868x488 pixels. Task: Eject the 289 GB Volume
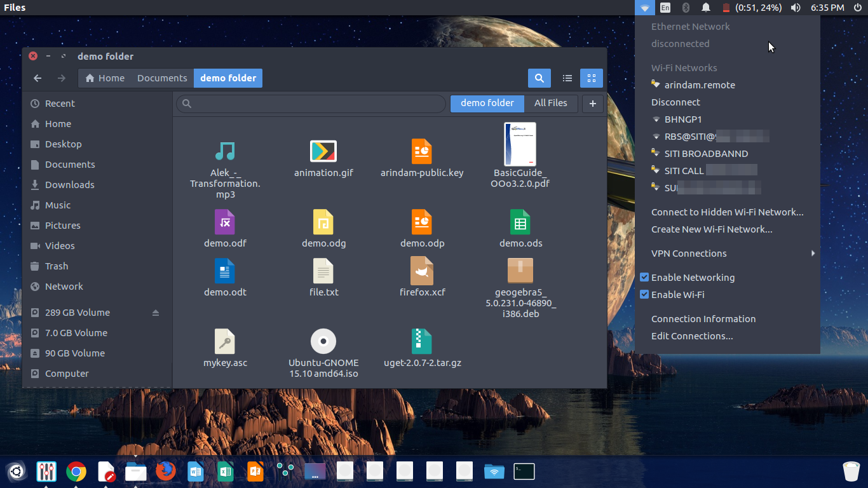coord(156,312)
